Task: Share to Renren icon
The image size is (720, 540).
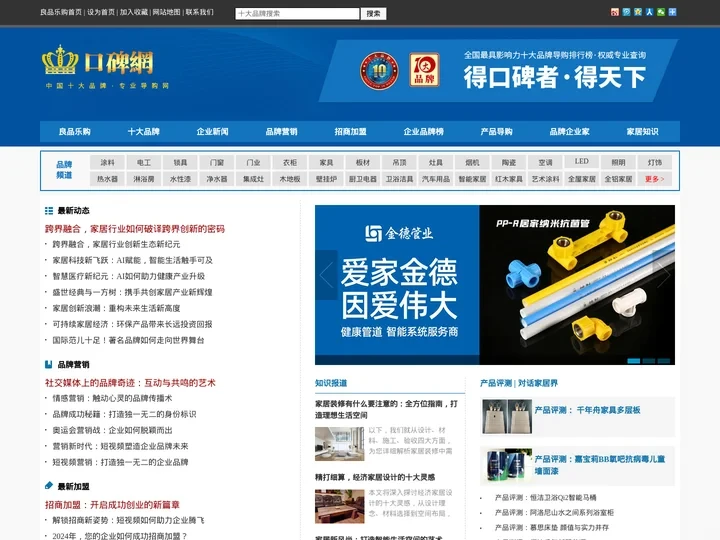Action: 649,12
